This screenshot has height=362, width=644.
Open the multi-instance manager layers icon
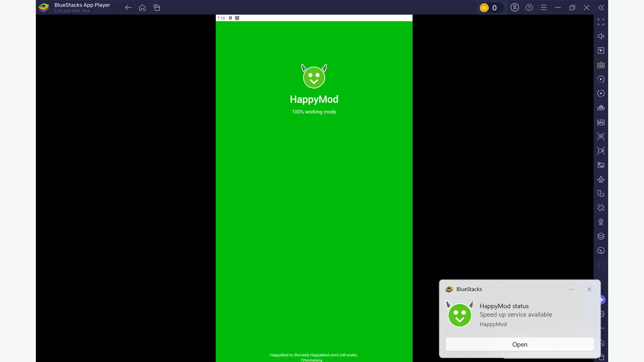point(601,237)
